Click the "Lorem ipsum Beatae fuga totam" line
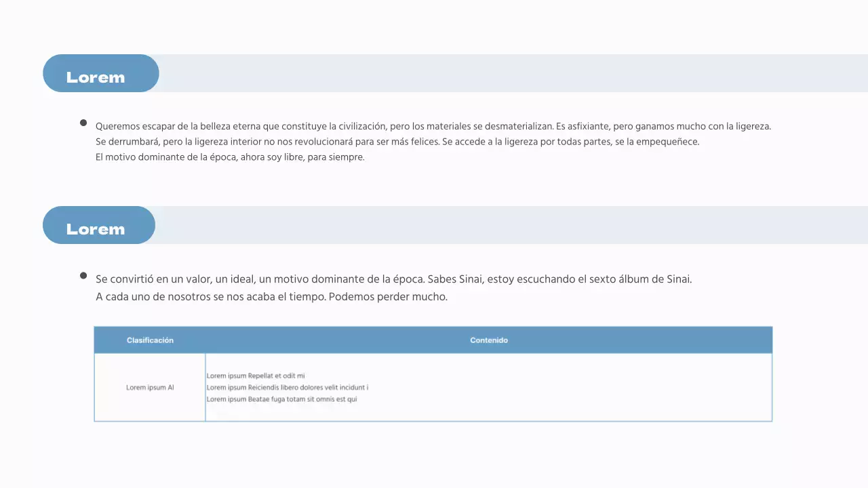The width and height of the screenshot is (868, 488). 281,399
